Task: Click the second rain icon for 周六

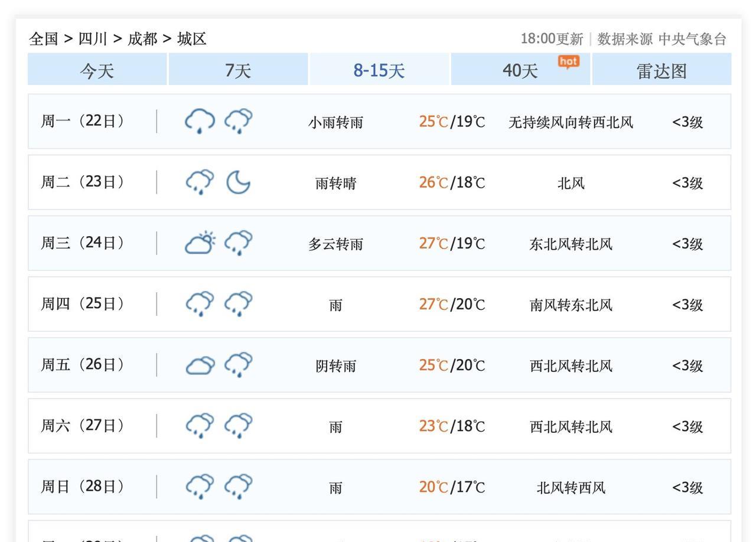Action: [238, 425]
